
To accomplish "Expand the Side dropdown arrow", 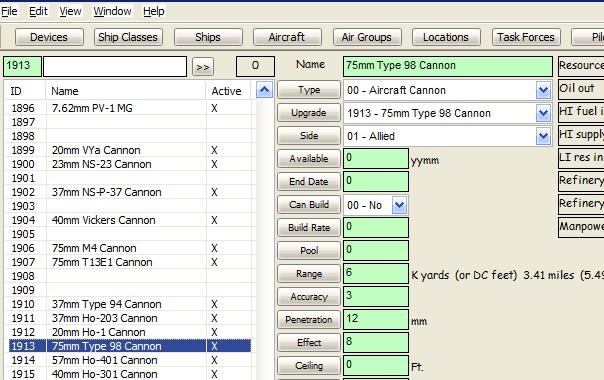I will click(x=543, y=136).
